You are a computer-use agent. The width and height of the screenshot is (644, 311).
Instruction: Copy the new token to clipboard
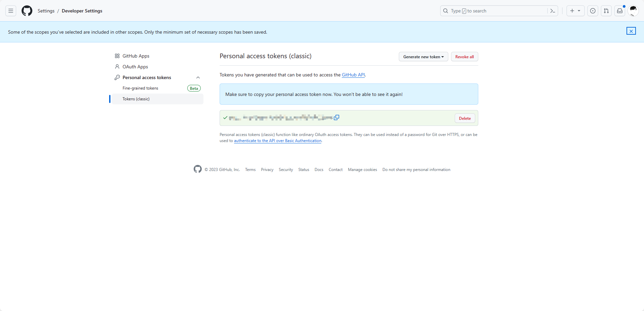point(336,117)
